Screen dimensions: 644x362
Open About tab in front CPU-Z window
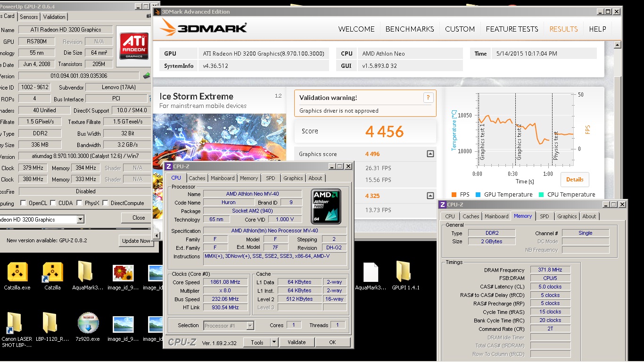pyautogui.click(x=315, y=178)
